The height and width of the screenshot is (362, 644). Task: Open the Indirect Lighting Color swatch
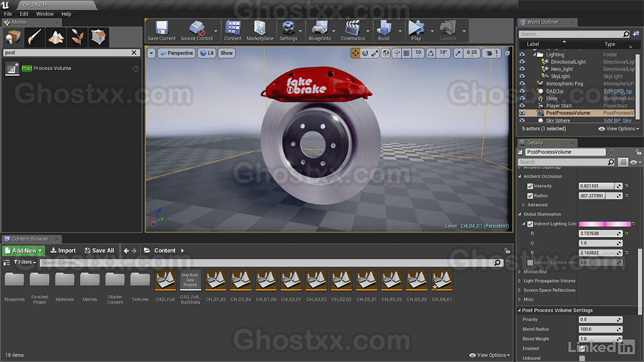click(x=604, y=224)
